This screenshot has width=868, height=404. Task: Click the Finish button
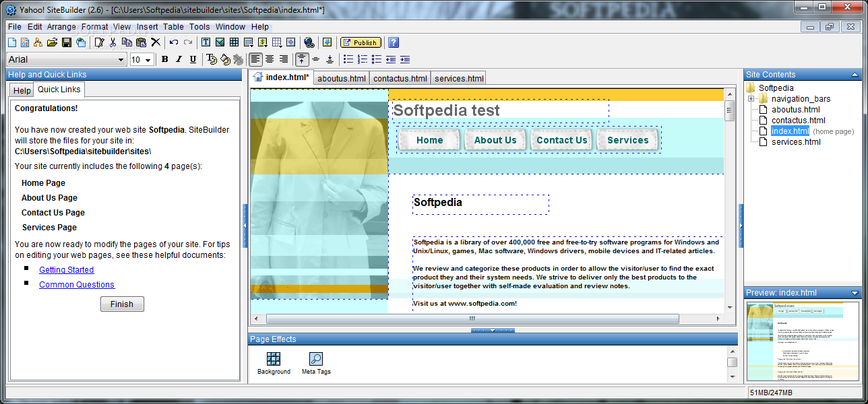pos(122,304)
